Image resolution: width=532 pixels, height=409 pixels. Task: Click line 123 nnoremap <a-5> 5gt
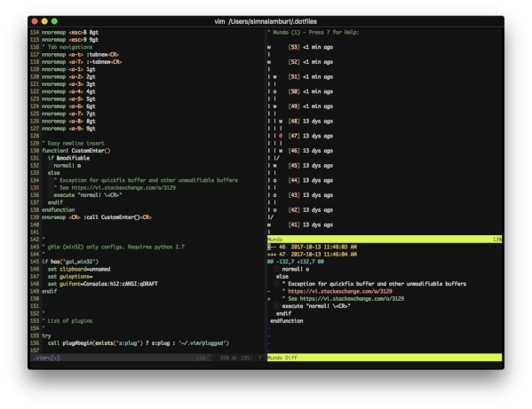68,99
